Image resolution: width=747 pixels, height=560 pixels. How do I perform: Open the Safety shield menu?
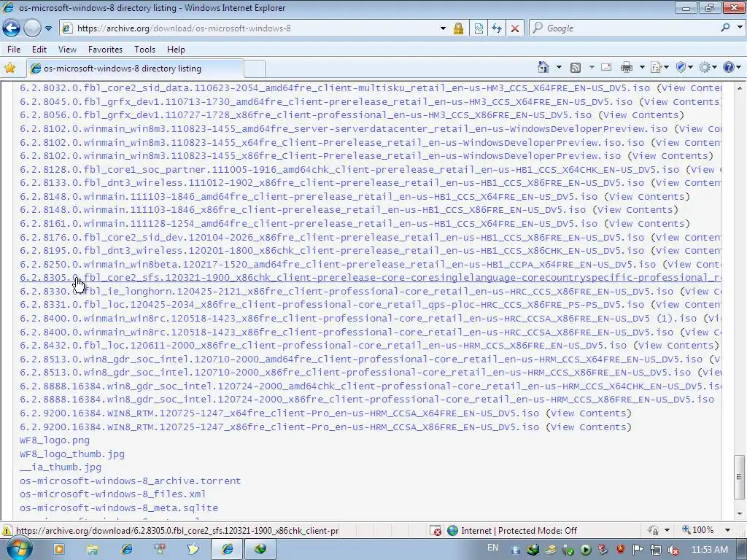pyautogui.click(x=684, y=68)
